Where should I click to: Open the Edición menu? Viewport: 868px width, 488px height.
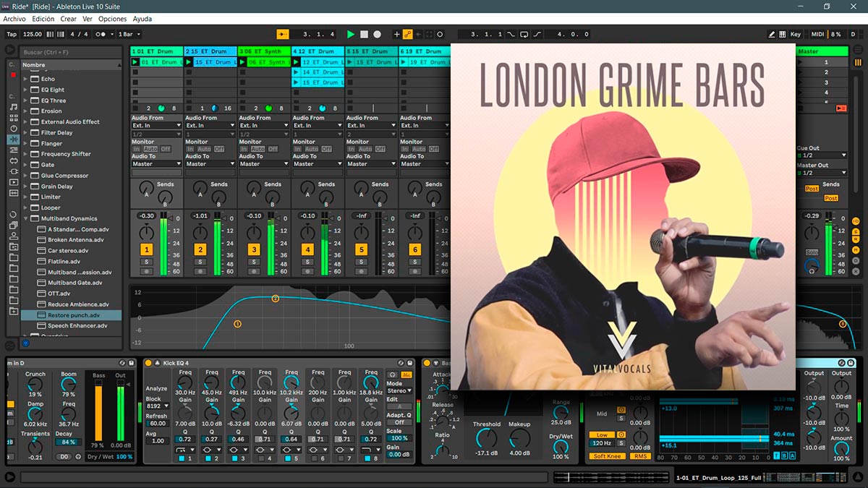(x=43, y=19)
